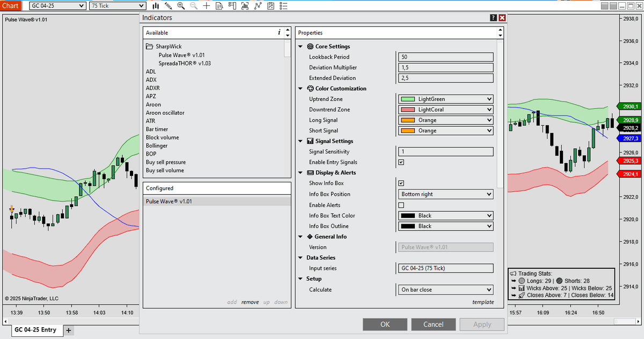Screen dimensions: 644x339
Task: Click the candlestick bar style icon
Action: (x=156, y=6)
